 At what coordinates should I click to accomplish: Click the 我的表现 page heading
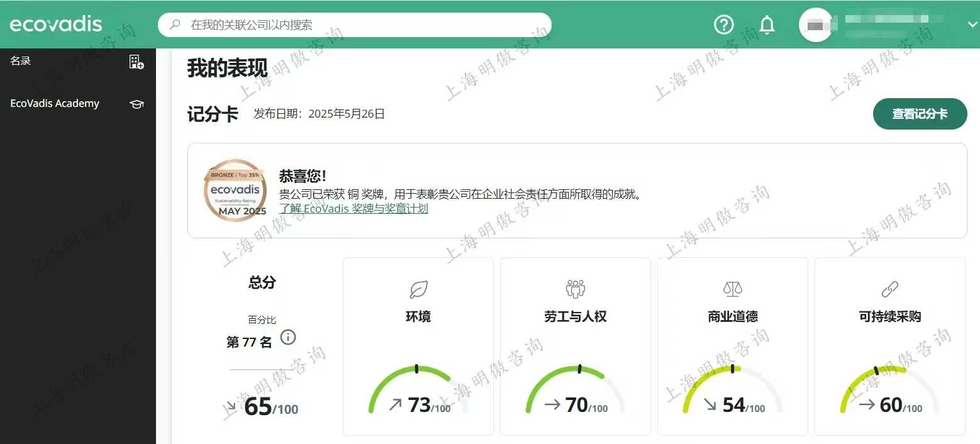[x=227, y=68]
